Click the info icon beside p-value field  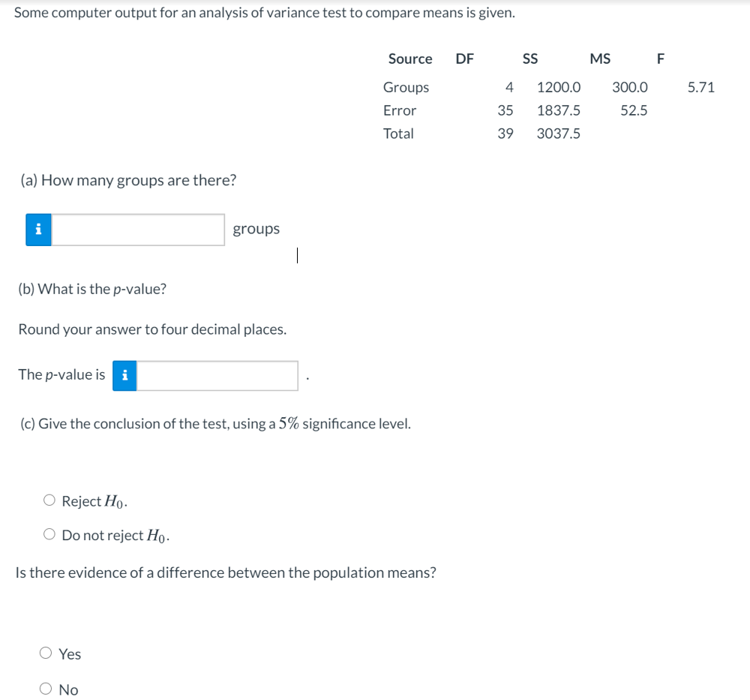tap(124, 376)
